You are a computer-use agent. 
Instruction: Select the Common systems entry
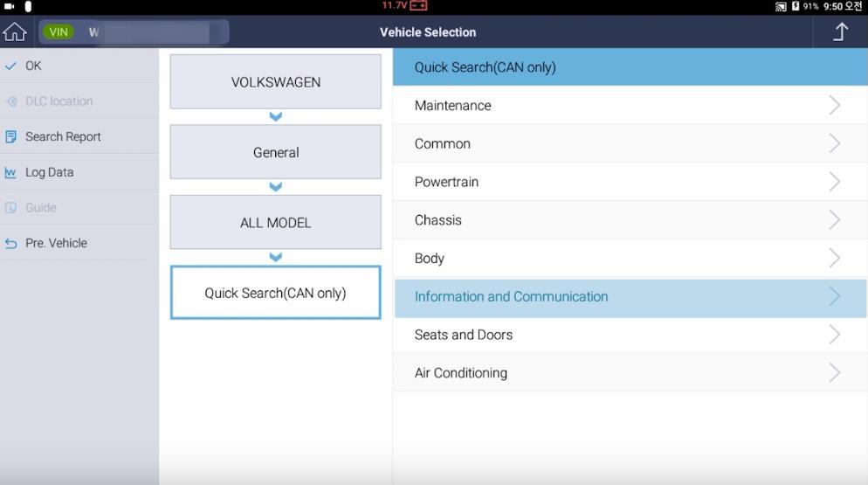(x=443, y=144)
